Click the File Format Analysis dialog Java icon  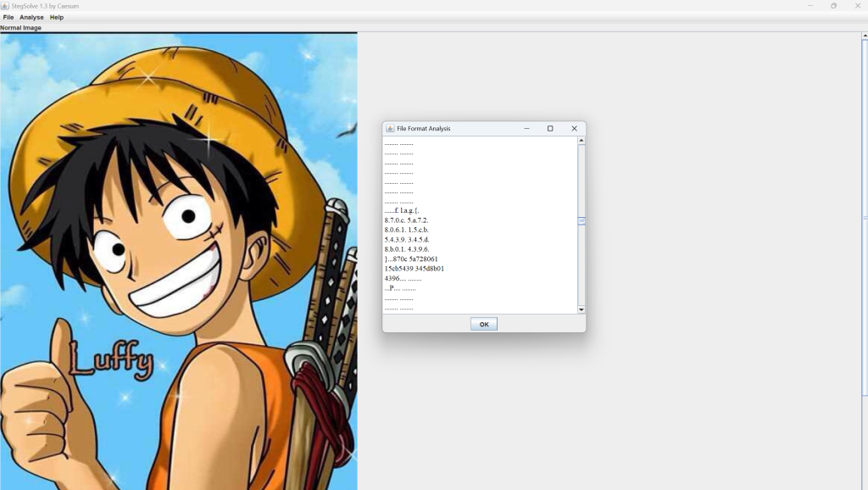pos(390,129)
